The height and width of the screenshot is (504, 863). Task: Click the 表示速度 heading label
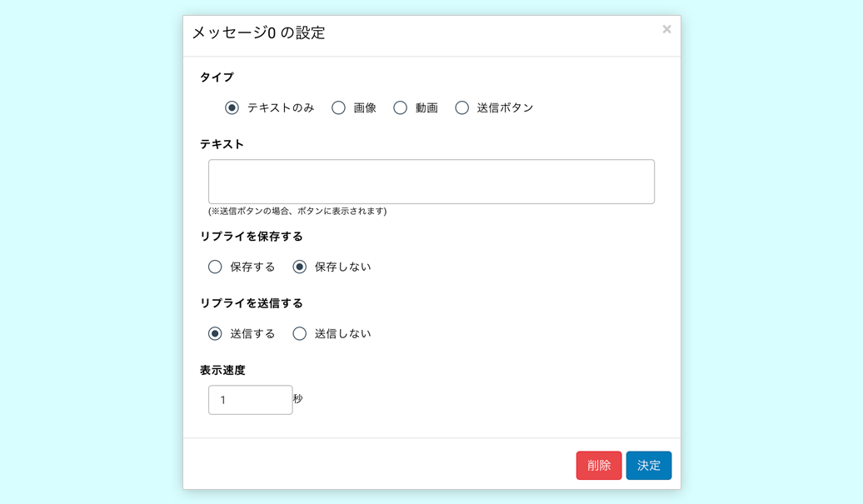pos(222,370)
